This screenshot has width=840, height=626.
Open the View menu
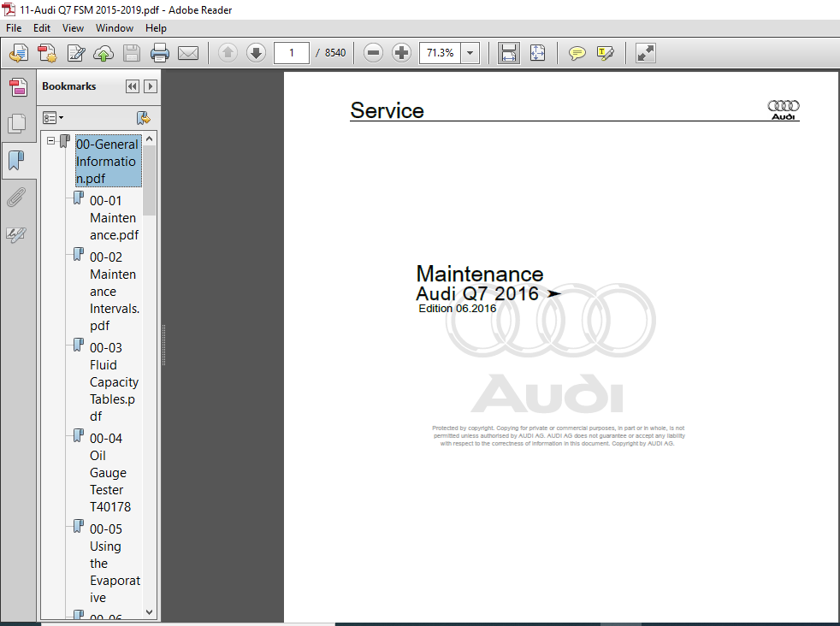click(73, 28)
